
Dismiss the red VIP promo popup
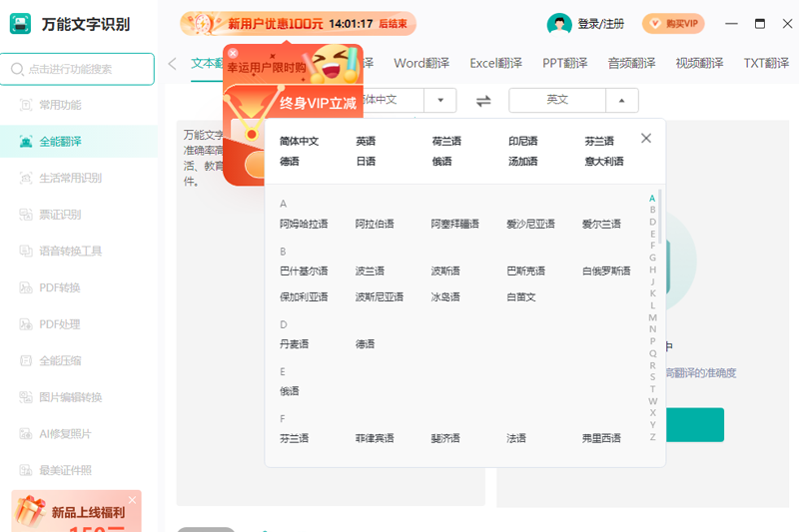(x=233, y=53)
